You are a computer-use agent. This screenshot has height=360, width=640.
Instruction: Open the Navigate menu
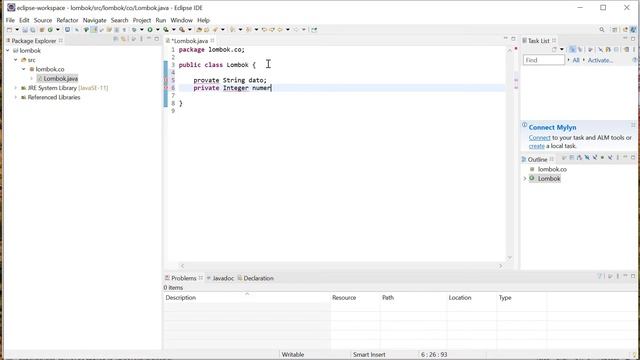point(94,20)
